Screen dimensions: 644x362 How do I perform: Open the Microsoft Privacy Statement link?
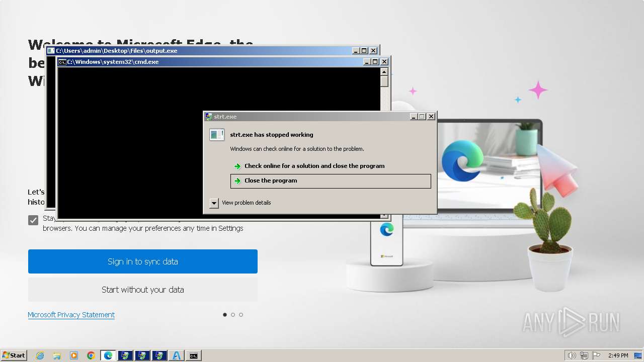pos(71,315)
